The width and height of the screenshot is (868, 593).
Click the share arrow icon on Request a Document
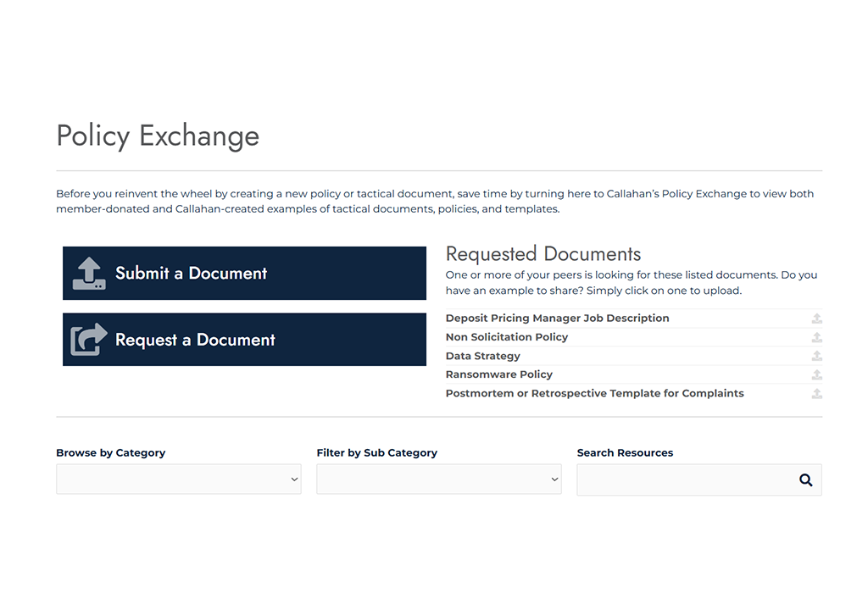click(89, 340)
